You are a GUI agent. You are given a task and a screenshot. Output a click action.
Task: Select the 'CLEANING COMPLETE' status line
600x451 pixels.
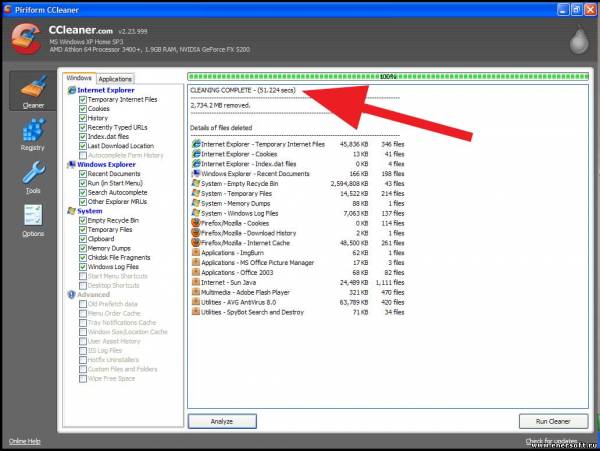tap(243, 90)
